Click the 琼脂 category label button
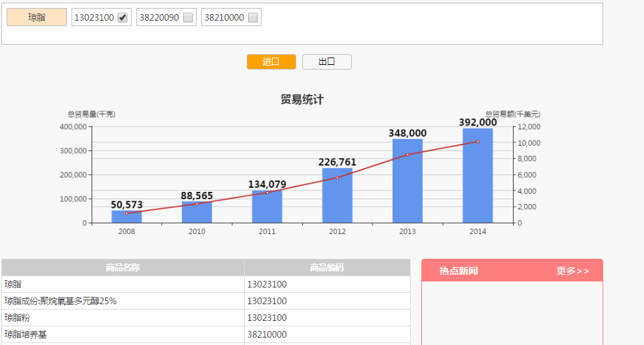This screenshot has width=644, height=345. tap(37, 17)
